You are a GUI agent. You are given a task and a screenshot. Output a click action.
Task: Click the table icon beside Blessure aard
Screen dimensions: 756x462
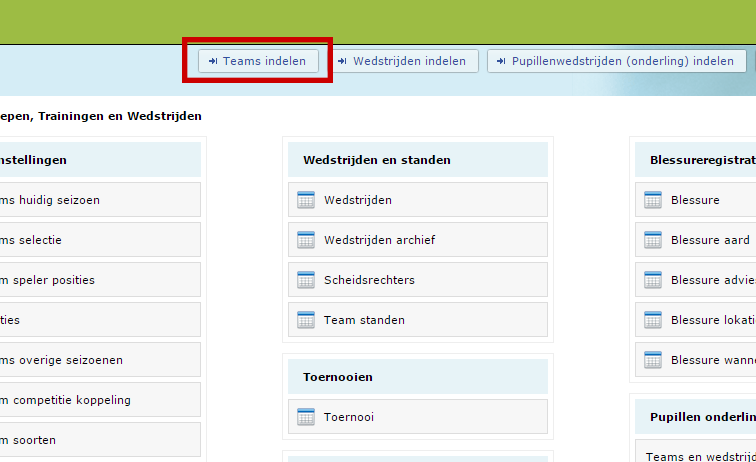[x=653, y=240]
